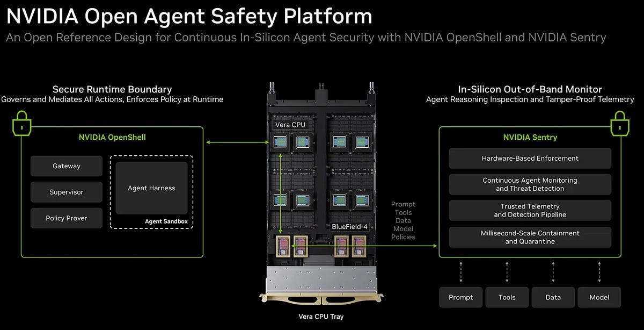Click the Hardware-Based Enforcement box

tap(530, 158)
